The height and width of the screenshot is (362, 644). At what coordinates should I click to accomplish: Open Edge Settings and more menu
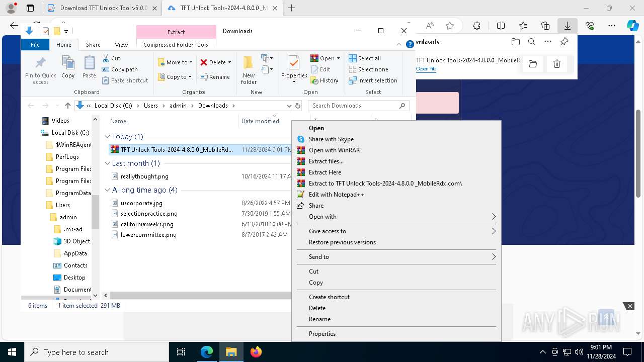[612, 26]
